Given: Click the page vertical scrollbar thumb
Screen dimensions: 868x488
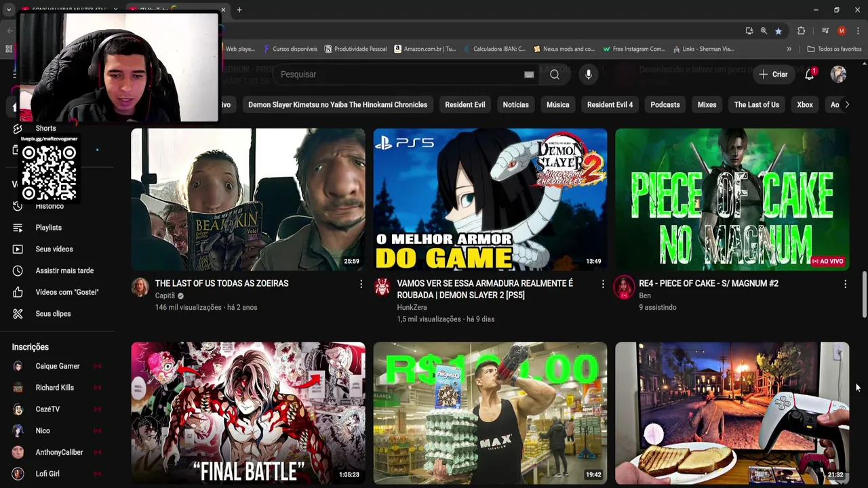Looking at the screenshot, I should (x=864, y=294).
